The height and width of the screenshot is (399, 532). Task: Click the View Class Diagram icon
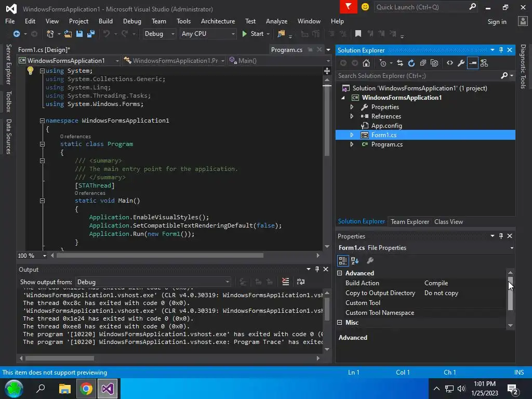click(x=484, y=63)
